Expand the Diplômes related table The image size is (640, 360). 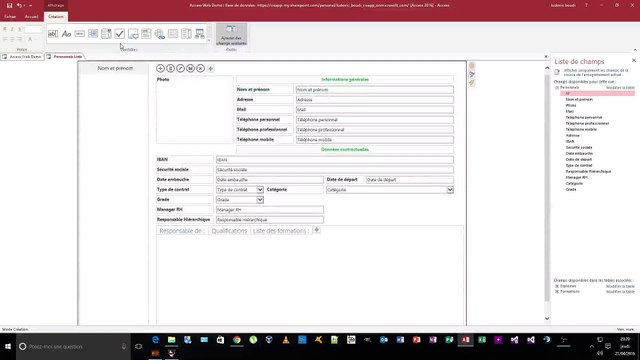coord(557,287)
